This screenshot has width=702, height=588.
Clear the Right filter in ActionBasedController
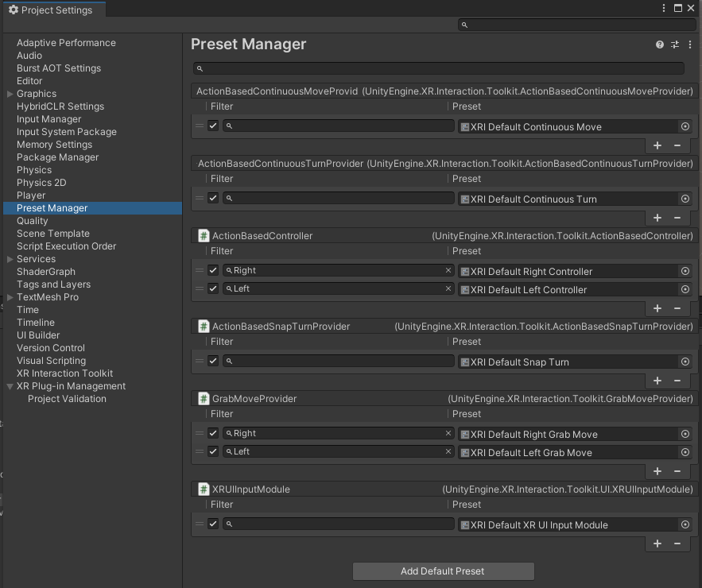click(x=448, y=270)
